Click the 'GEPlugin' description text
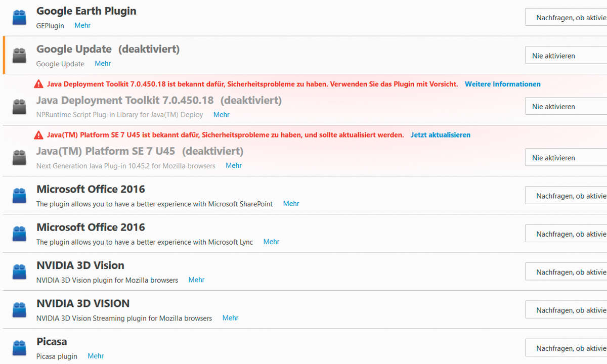The image size is (607, 364). tap(50, 26)
